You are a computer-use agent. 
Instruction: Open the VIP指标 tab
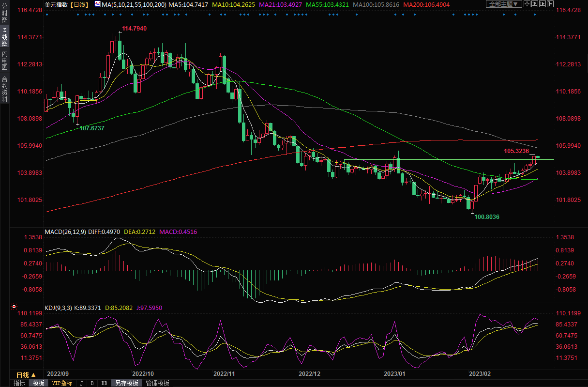[62, 383]
